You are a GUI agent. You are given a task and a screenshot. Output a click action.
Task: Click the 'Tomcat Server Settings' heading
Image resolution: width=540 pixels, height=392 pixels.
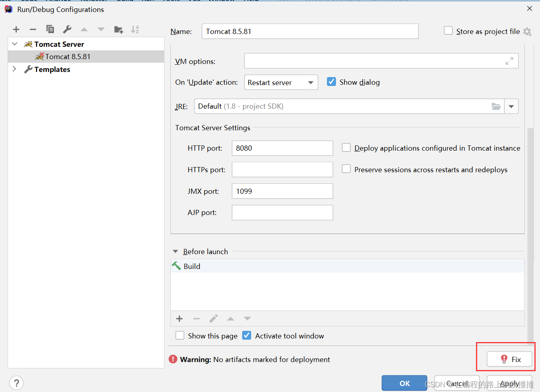[x=213, y=128]
